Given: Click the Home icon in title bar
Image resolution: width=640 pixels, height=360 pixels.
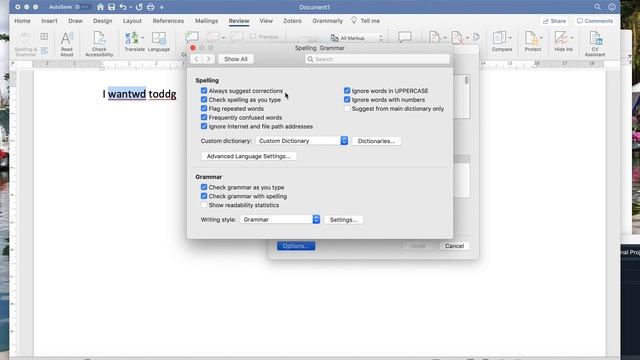Looking at the screenshot, I should (x=100, y=7).
